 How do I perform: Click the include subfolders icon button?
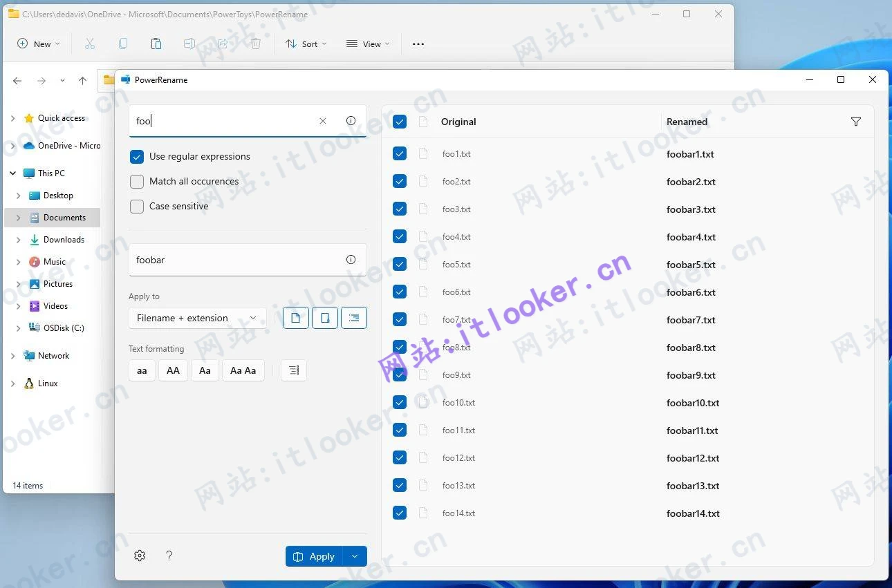[354, 318]
